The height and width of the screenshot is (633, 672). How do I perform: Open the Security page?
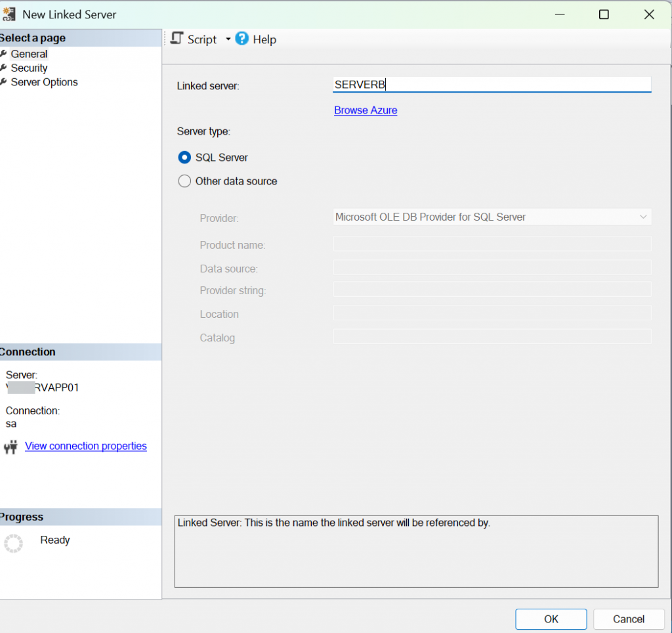click(x=29, y=68)
